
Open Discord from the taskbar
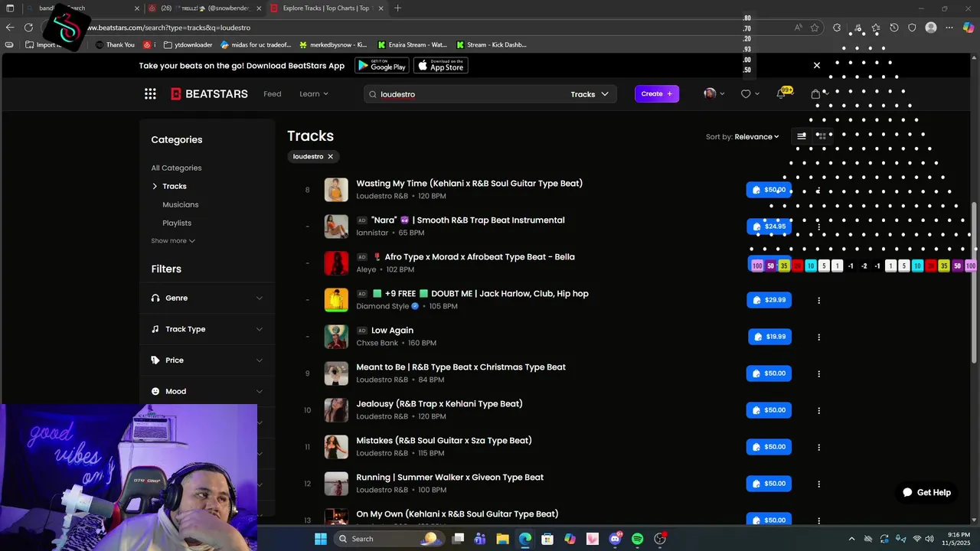point(616,539)
